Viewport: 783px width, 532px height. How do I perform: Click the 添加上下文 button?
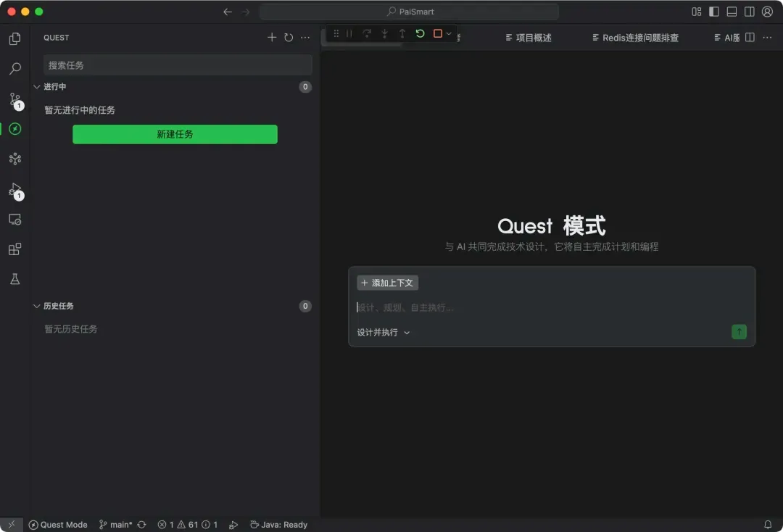pyautogui.click(x=387, y=283)
